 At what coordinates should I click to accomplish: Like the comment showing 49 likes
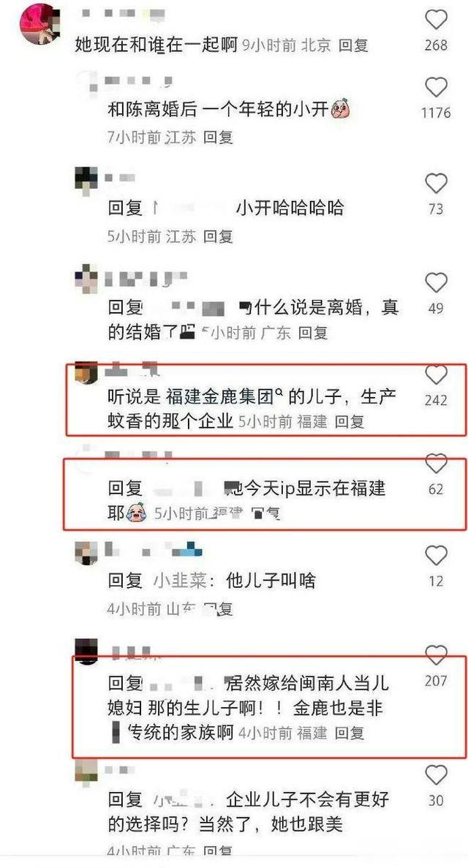point(436,283)
